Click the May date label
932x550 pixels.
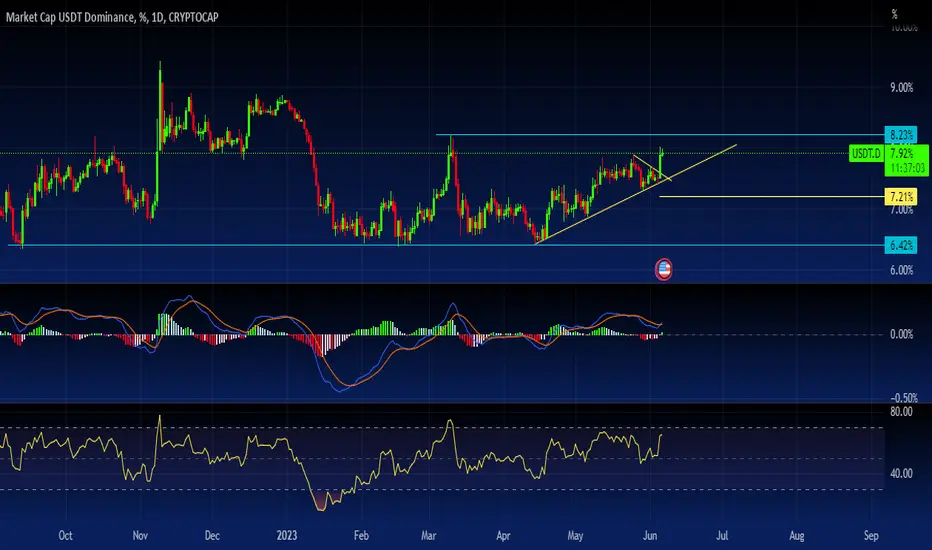pos(575,535)
